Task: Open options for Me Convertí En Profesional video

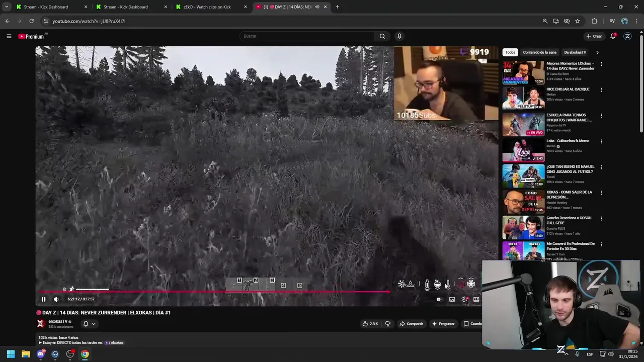Action: click(x=601, y=244)
